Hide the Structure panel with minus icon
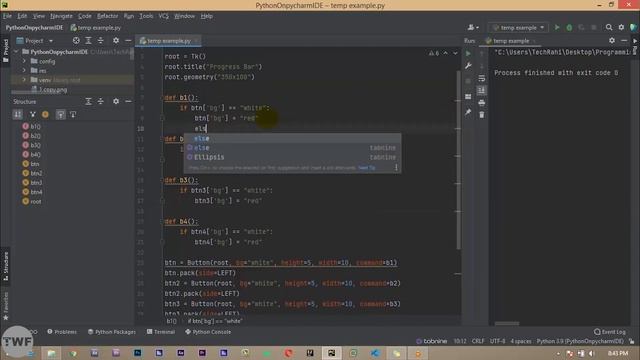The width and height of the screenshot is (640, 360). click(x=128, y=101)
